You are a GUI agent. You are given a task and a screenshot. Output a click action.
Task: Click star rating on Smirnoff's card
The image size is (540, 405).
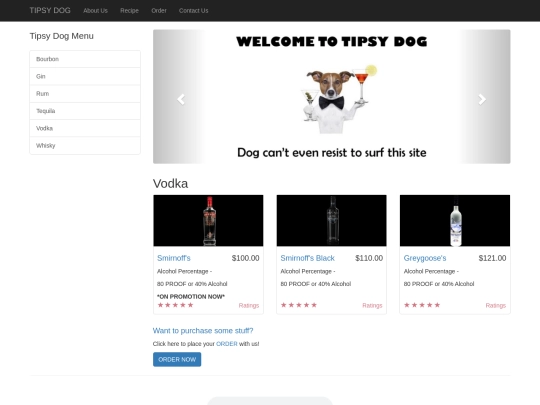point(175,305)
